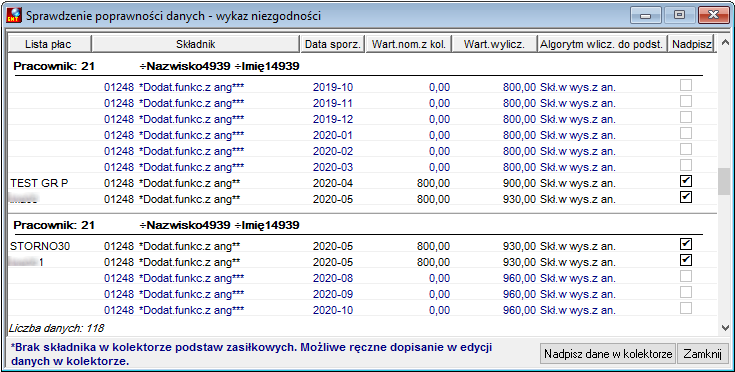
Task: Click the Wart.wylicz. column header
Action: tap(494, 44)
